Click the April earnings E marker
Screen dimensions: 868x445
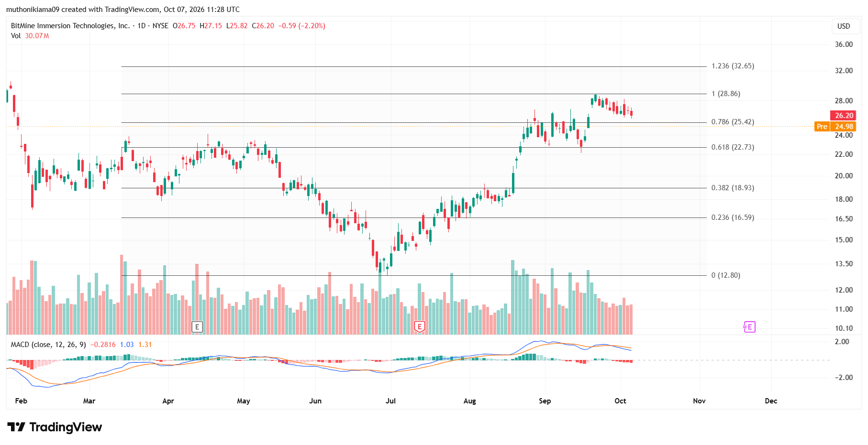197,327
